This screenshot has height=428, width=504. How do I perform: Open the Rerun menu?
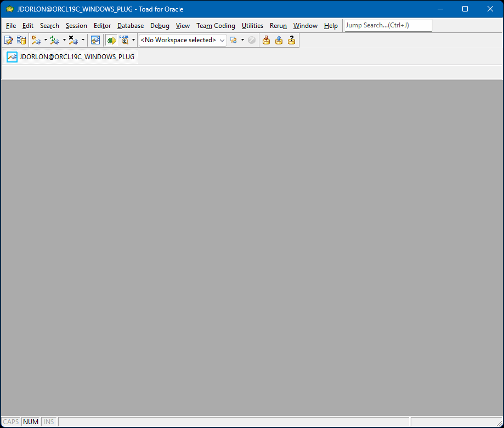tap(279, 26)
